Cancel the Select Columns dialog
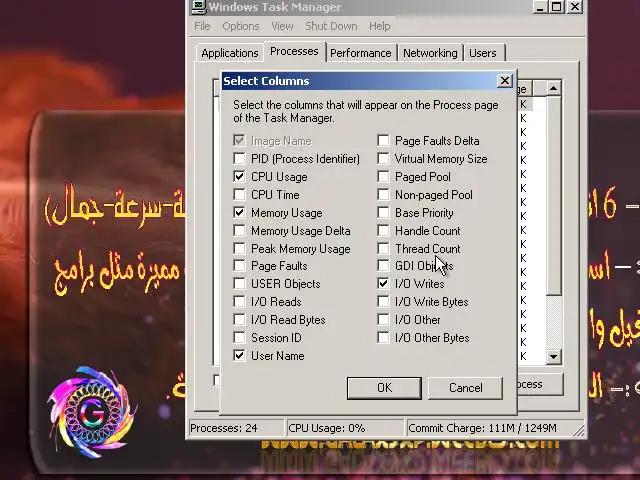Image resolution: width=640 pixels, height=480 pixels. (465, 388)
